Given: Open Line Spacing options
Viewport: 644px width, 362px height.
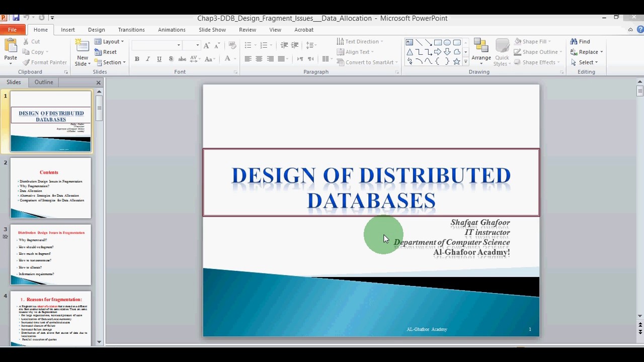Looking at the screenshot, I should [x=310, y=45].
